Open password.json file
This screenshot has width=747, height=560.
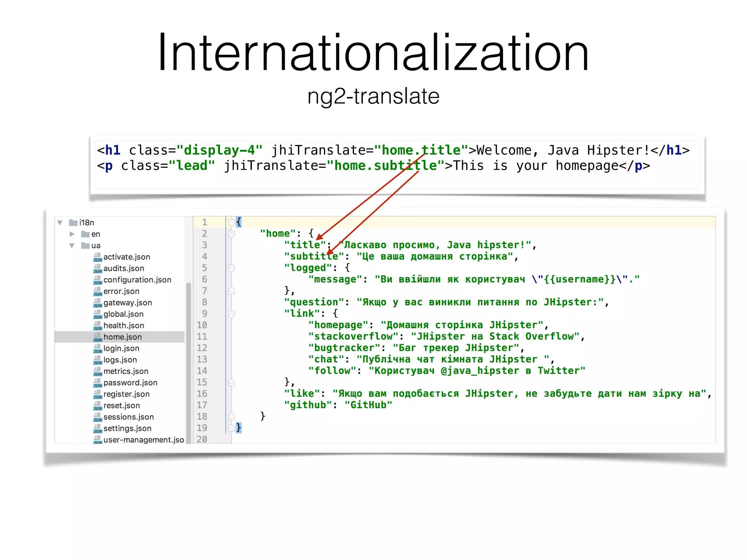click(130, 383)
